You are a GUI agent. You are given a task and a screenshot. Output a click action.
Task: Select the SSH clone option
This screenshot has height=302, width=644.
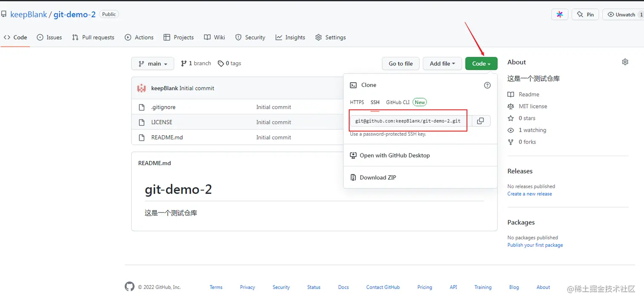click(x=375, y=102)
